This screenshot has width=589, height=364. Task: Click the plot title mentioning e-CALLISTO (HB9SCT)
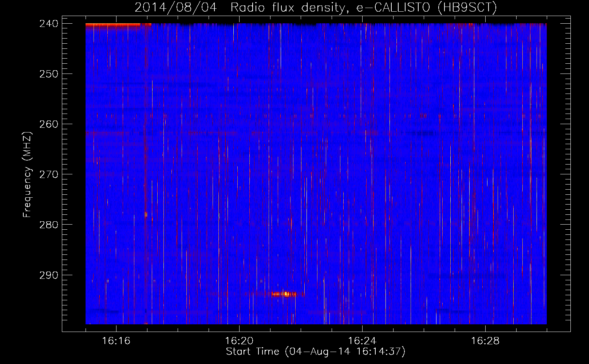(x=316, y=7)
